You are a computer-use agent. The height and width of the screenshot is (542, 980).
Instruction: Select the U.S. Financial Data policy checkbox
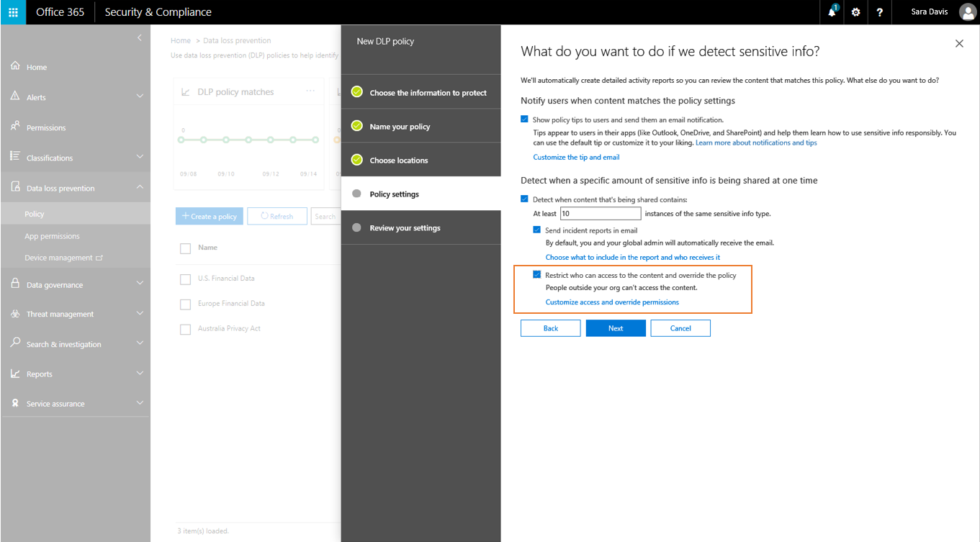click(185, 279)
